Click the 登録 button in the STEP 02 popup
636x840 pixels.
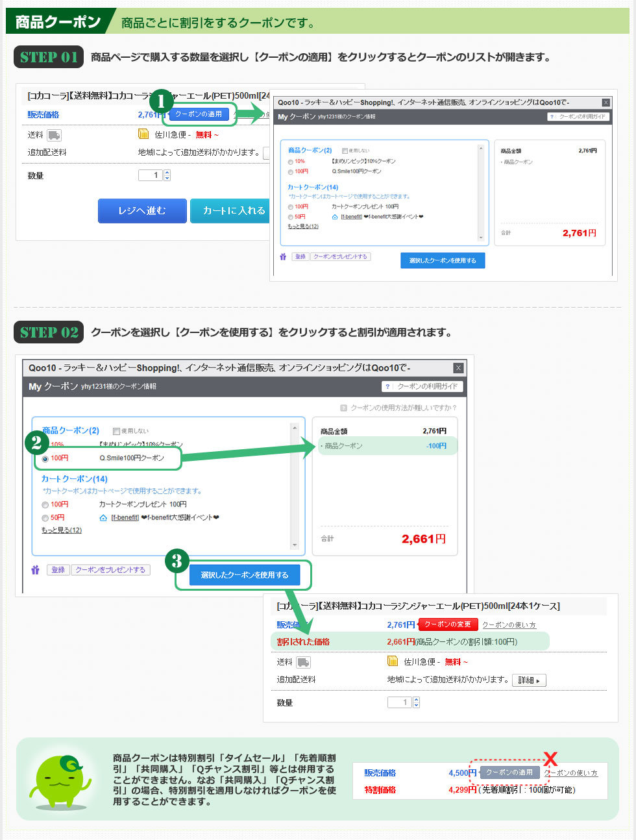pyautogui.click(x=58, y=570)
